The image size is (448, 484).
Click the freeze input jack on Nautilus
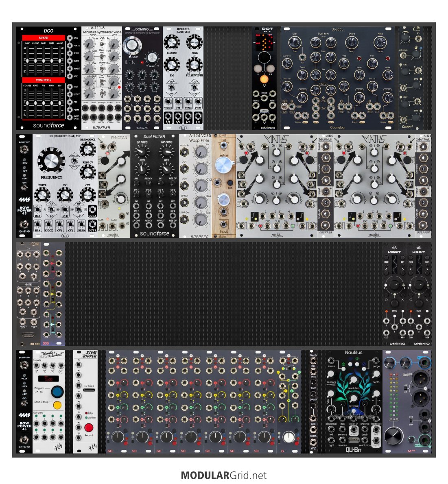(x=332, y=360)
